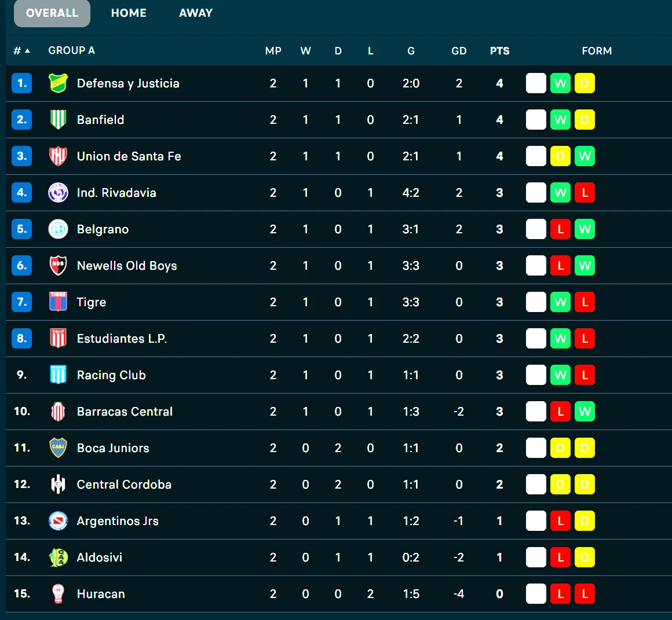Click the Banfield club crest

point(58,120)
